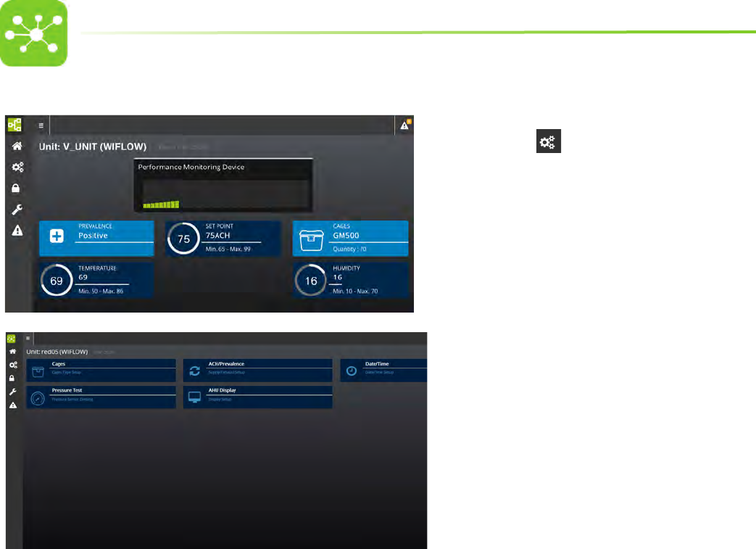756x549 pixels.
Task: Open the Temperature tile
Action: [x=96, y=280]
